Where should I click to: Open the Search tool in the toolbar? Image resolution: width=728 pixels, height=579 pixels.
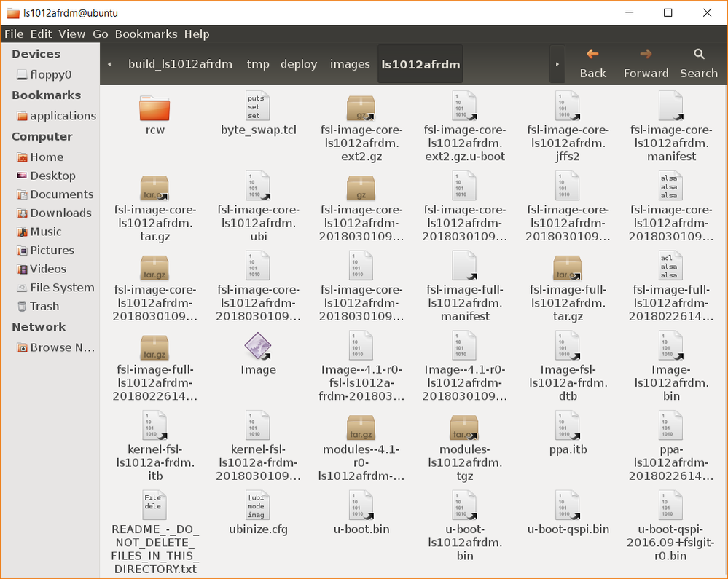pyautogui.click(x=698, y=62)
